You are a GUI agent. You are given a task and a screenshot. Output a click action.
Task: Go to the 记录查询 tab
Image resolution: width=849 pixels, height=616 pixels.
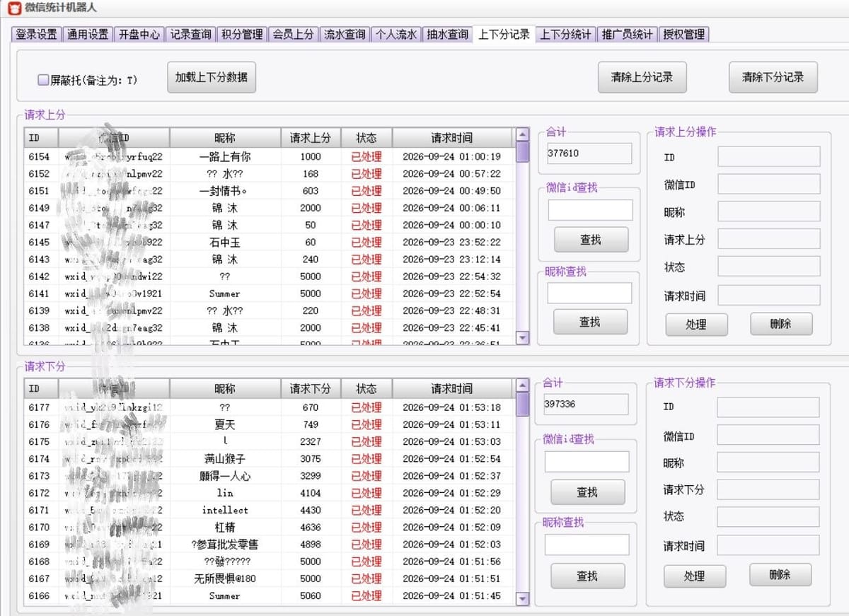[x=190, y=34]
